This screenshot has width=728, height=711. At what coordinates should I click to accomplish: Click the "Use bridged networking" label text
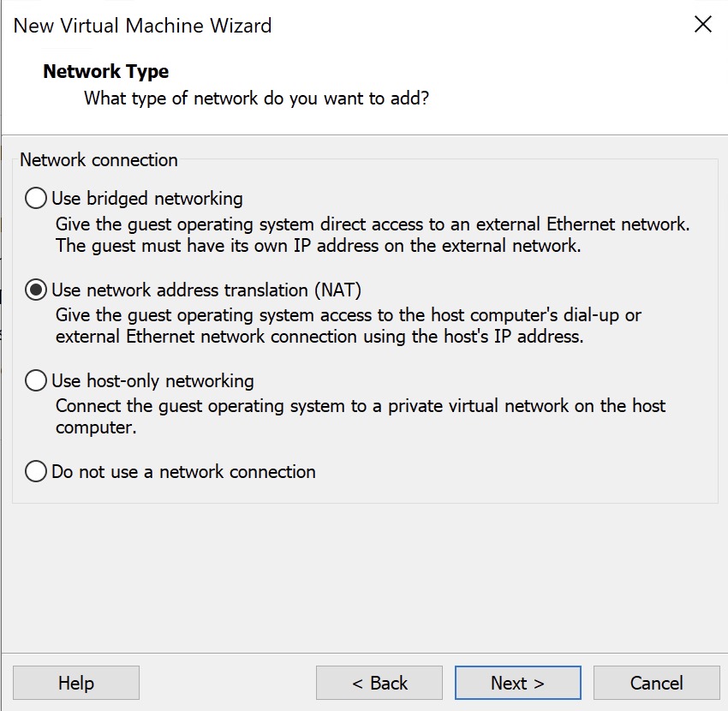click(x=147, y=199)
